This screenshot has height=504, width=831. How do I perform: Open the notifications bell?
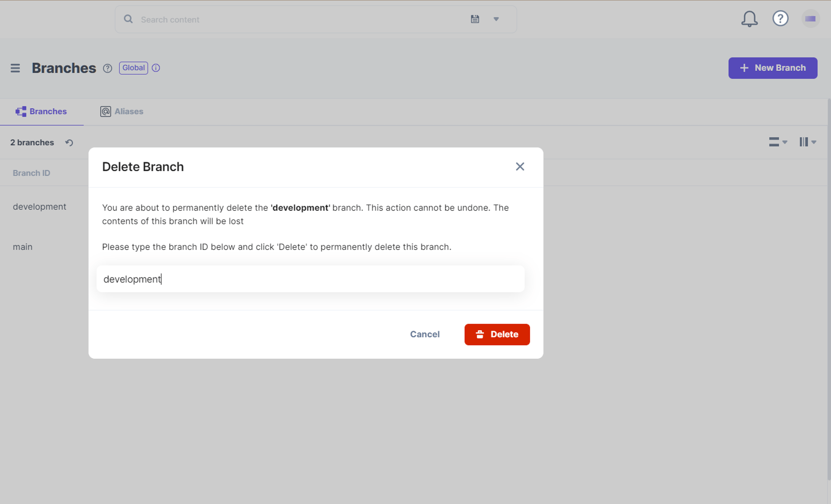point(749,19)
